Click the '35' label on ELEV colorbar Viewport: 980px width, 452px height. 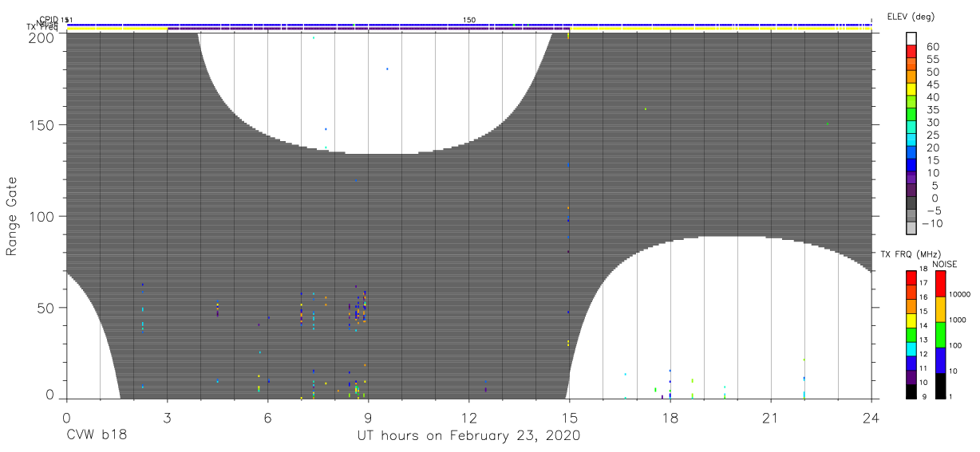932,110
